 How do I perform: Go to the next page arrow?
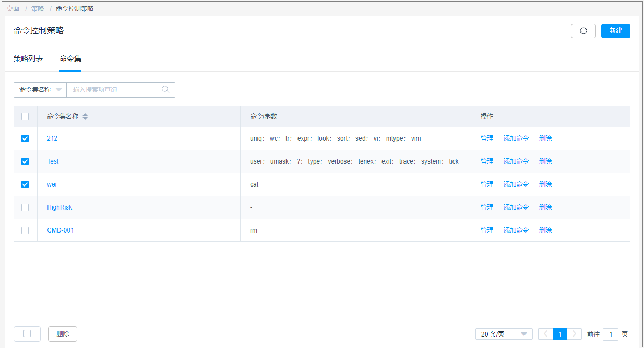[574, 334]
